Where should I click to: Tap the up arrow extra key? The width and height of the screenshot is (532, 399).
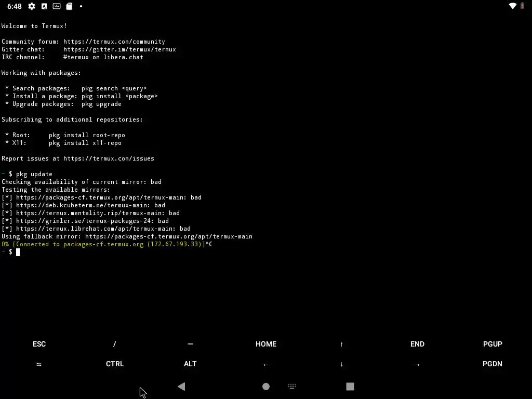[x=341, y=344]
